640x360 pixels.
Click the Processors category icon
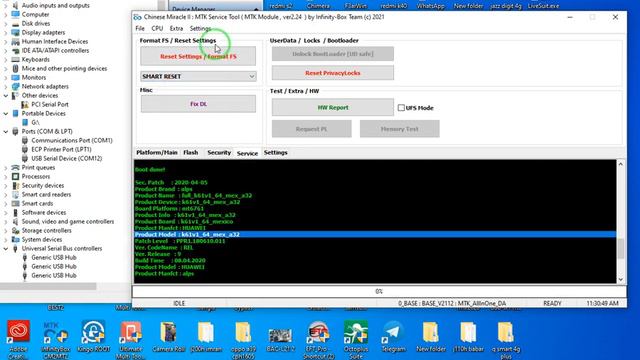(x=16, y=177)
